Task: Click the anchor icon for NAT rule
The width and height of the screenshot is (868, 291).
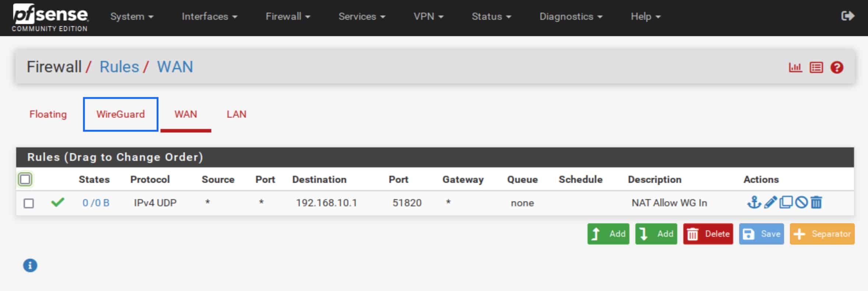Action: pos(754,202)
